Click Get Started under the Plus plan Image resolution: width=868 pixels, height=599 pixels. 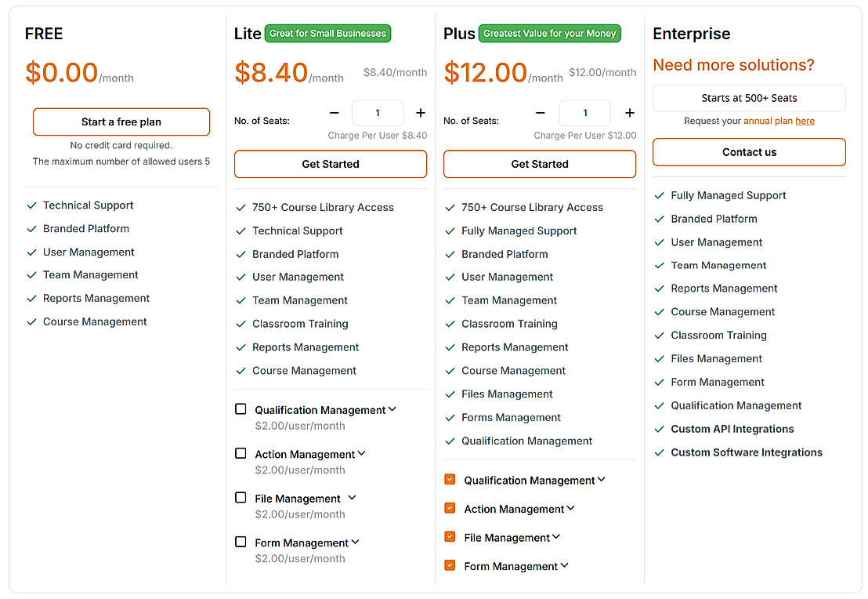pos(540,164)
